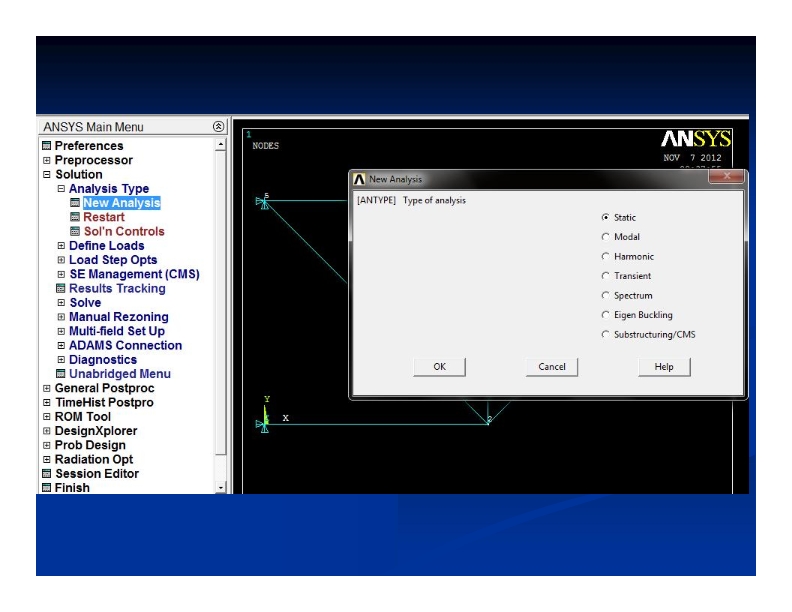The height and width of the screenshot is (612, 792).
Task: Expand the Preprocessor tree node
Action: coord(46,160)
